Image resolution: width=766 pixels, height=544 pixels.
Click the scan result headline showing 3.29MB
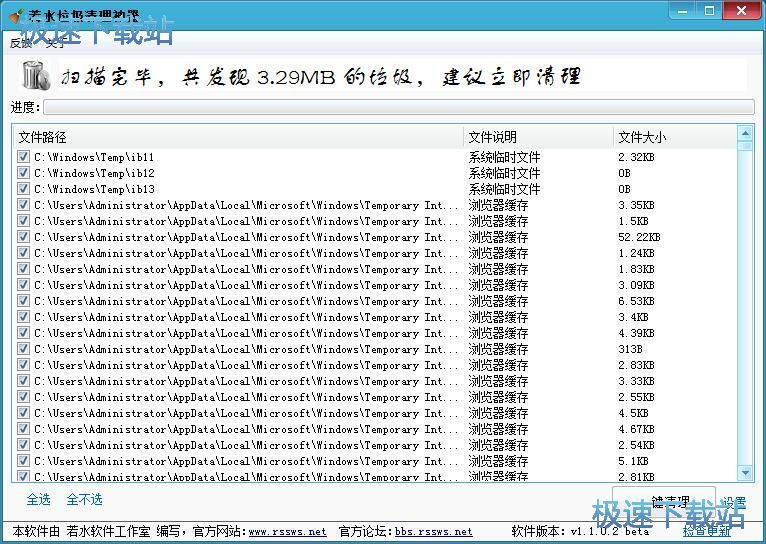click(321, 77)
